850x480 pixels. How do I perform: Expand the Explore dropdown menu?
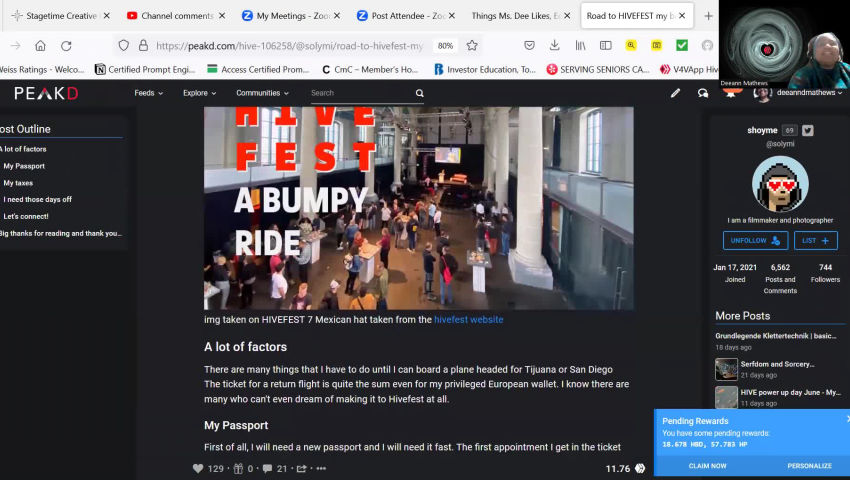click(199, 93)
